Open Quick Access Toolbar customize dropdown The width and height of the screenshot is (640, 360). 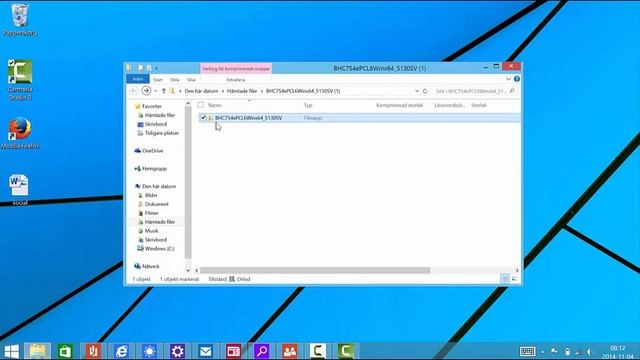[156, 68]
